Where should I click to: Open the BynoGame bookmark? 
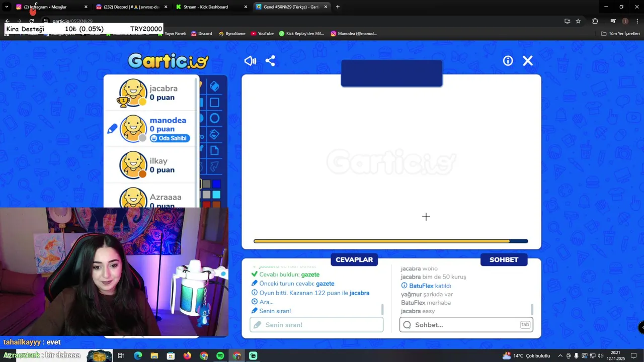[232, 34]
